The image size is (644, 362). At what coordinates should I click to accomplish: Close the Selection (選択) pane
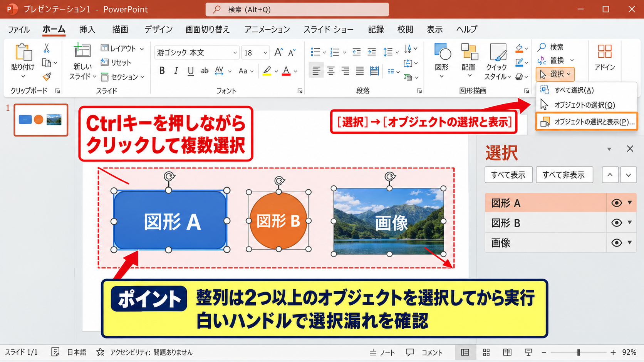tap(630, 148)
